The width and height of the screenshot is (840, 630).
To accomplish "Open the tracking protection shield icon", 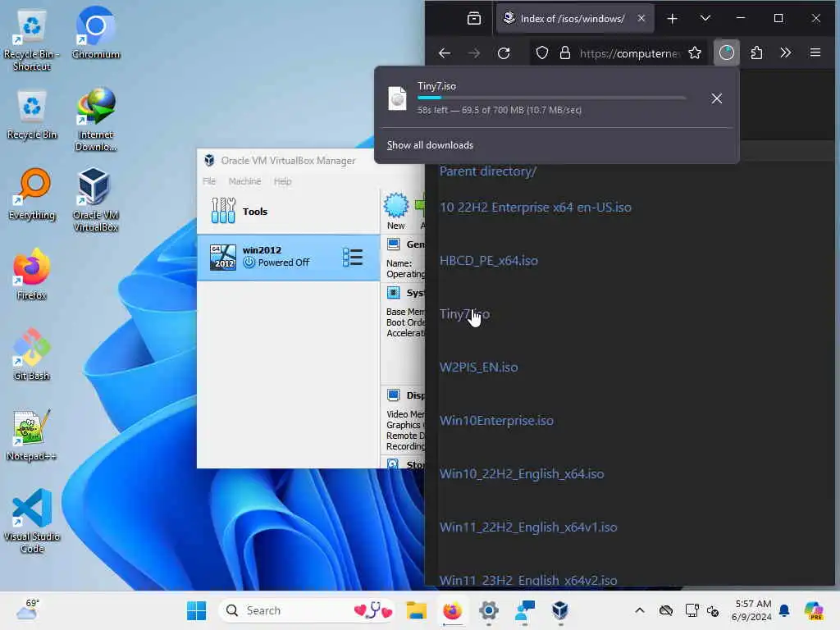I will [x=542, y=53].
